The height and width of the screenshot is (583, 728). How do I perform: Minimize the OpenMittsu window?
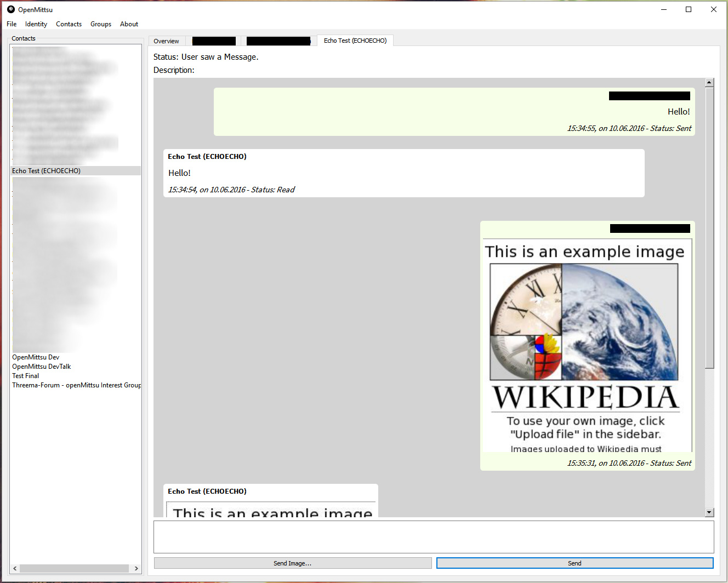(664, 9)
